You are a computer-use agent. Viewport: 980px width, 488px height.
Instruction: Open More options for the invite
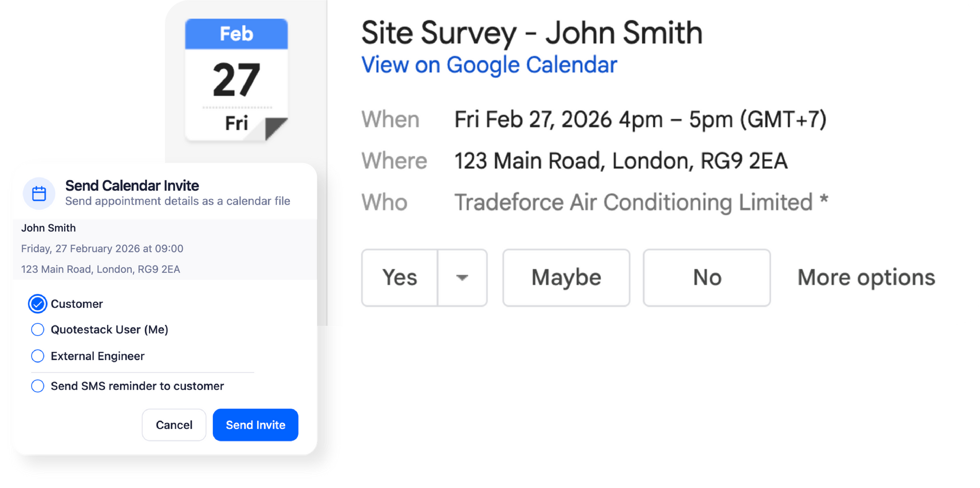pos(866,278)
